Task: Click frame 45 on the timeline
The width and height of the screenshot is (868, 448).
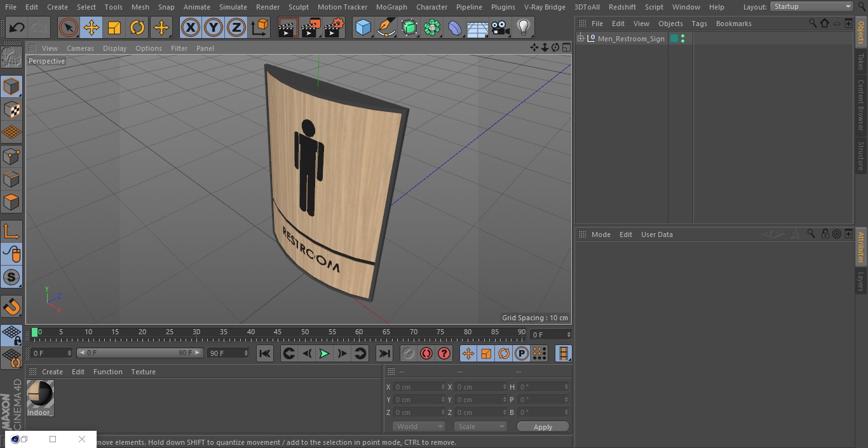Action: click(278, 332)
